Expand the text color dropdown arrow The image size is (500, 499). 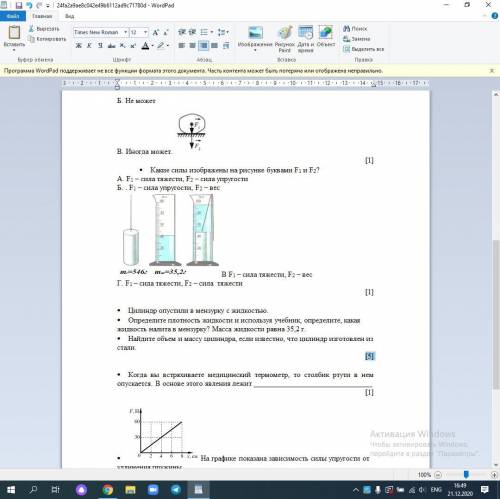[152, 46]
